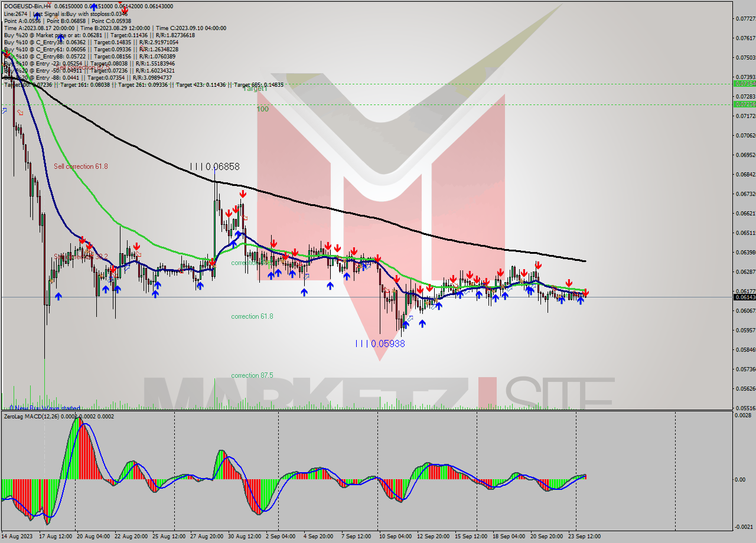Viewport: 756px width, 543px height.
Task: Click the MACD -0.0021 scale label
Action: tap(744, 526)
